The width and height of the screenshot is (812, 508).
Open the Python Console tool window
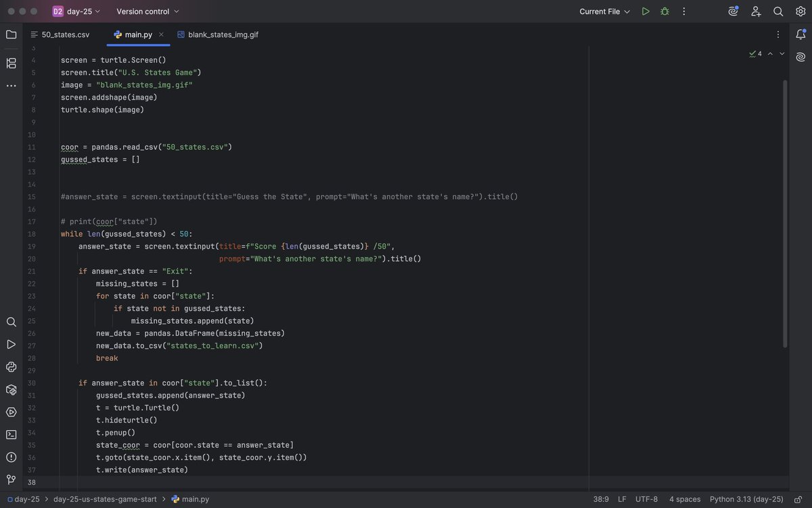[x=11, y=366]
